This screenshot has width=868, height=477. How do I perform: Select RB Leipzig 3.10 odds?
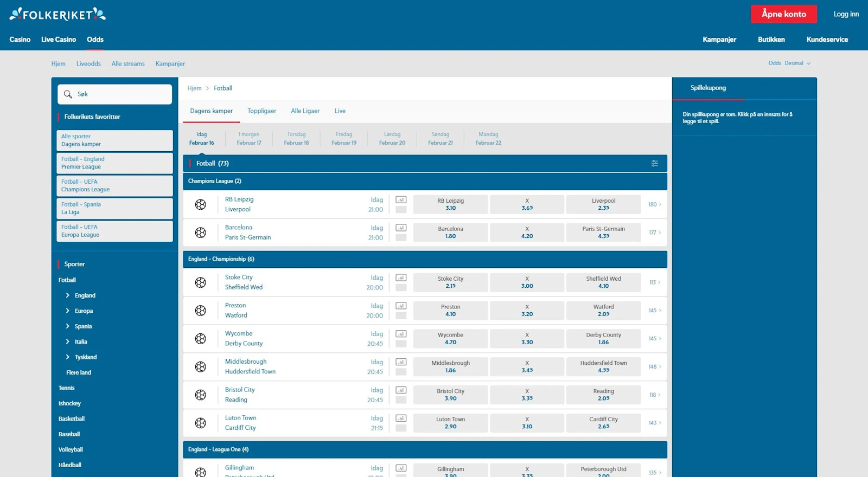[x=450, y=204]
